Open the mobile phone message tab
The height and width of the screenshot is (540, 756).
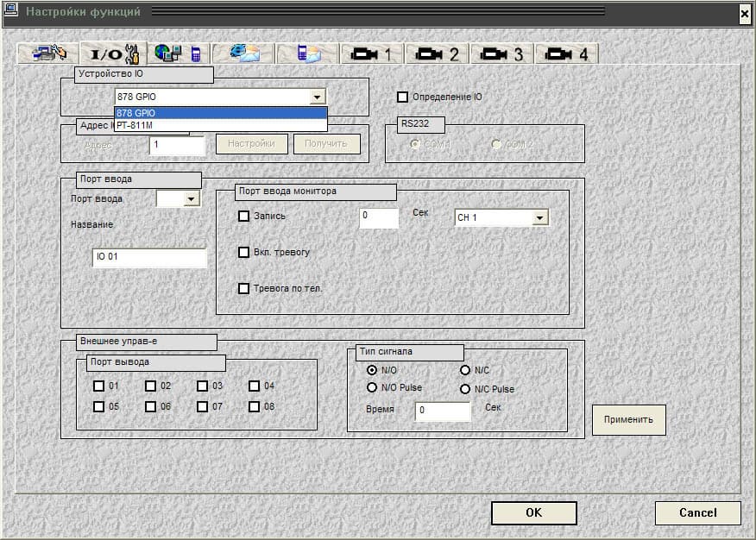click(308, 53)
